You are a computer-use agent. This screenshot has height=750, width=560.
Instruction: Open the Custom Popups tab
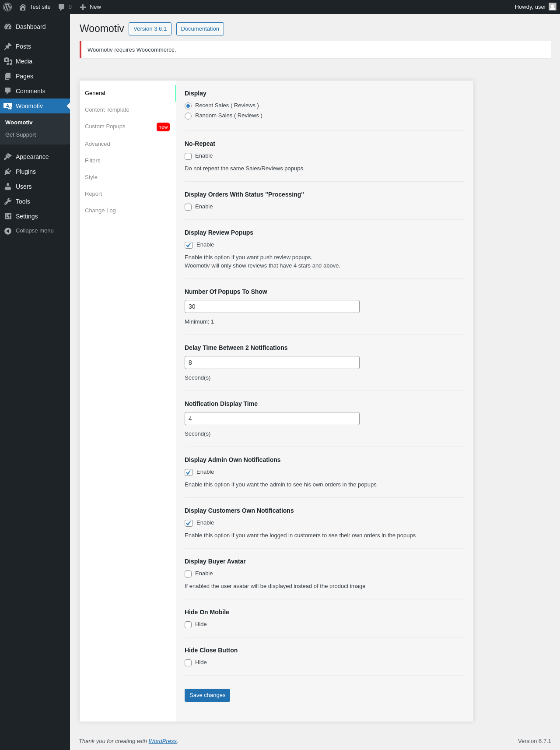pos(105,127)
